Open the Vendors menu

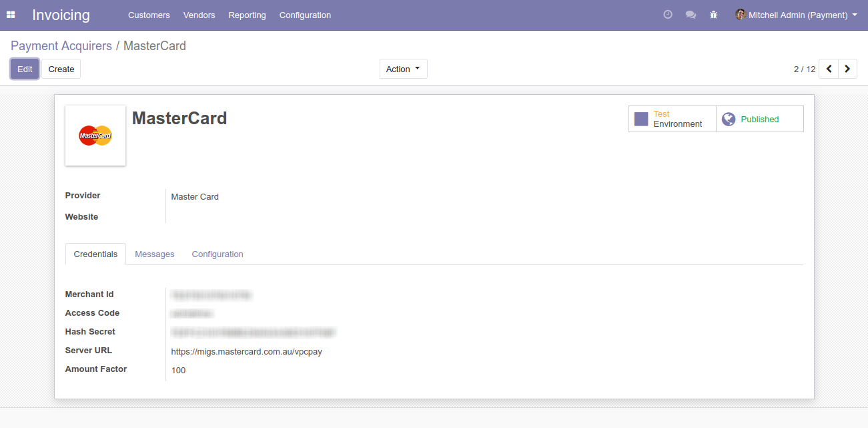click(199, 15)
